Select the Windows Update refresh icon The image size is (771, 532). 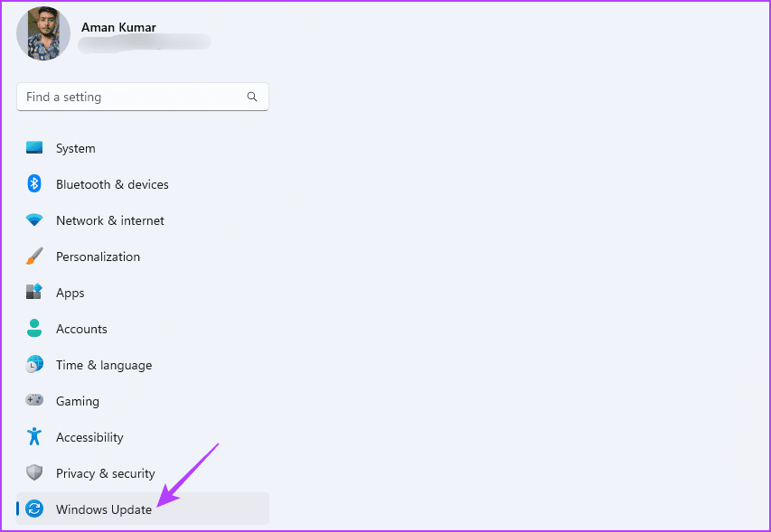(33, 509)
